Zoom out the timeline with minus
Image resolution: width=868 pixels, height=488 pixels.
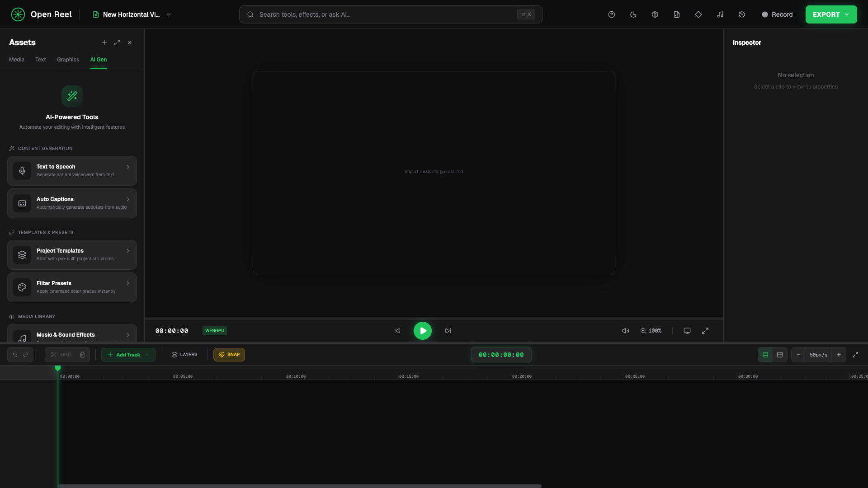(x=798, y=355)
